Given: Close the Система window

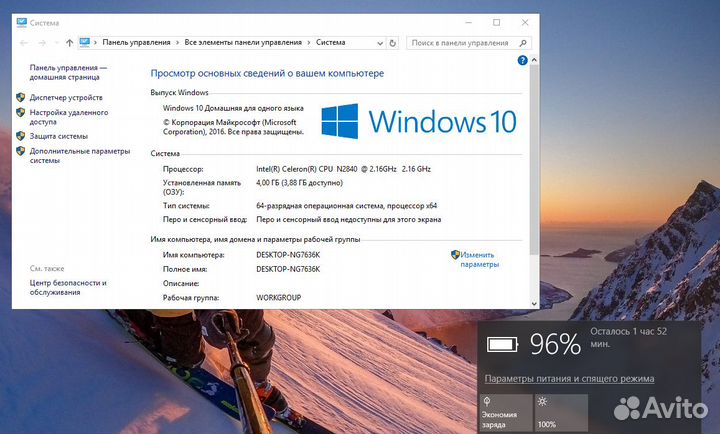Looking at the screenshot, I should [525, 22].
